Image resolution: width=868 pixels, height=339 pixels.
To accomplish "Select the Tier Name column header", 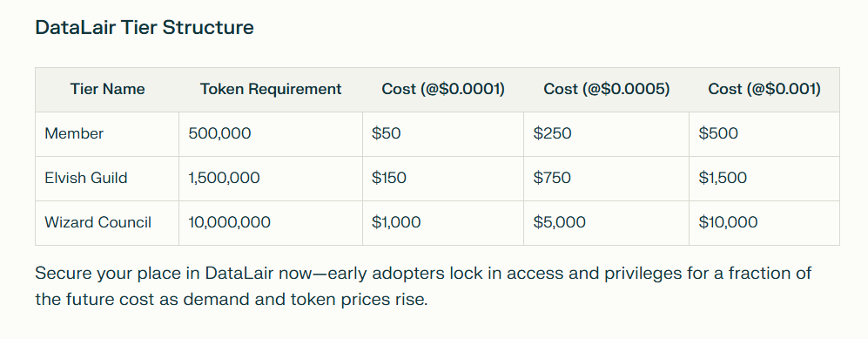I will (107, 89).
